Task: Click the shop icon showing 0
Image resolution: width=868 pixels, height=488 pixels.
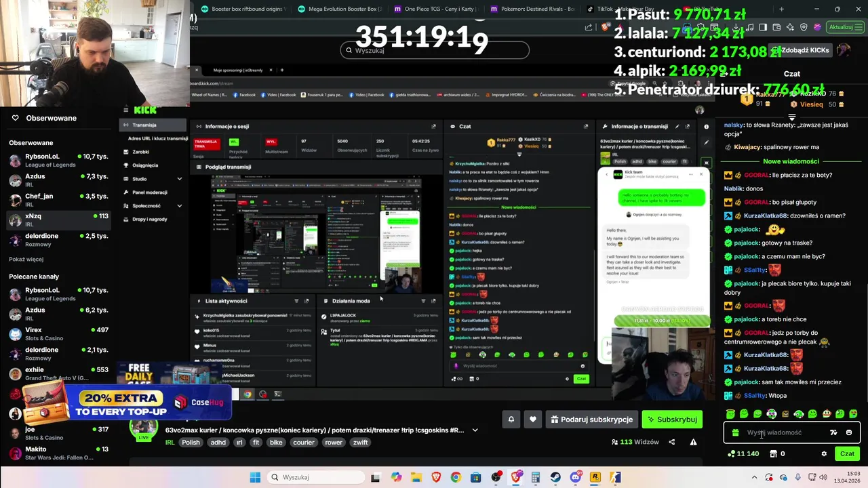Action: 776,453
